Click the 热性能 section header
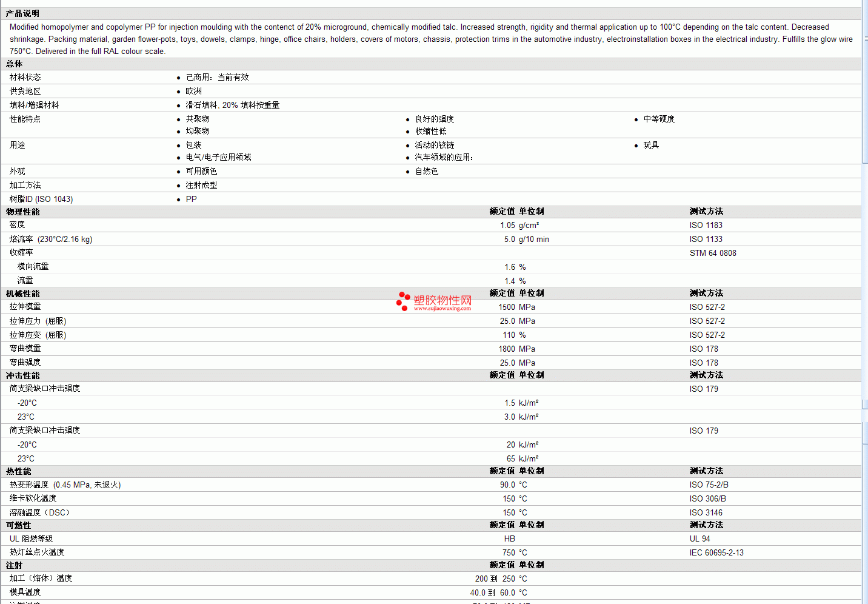Viewport: 868px width, 604px height. tap(18, 471)
